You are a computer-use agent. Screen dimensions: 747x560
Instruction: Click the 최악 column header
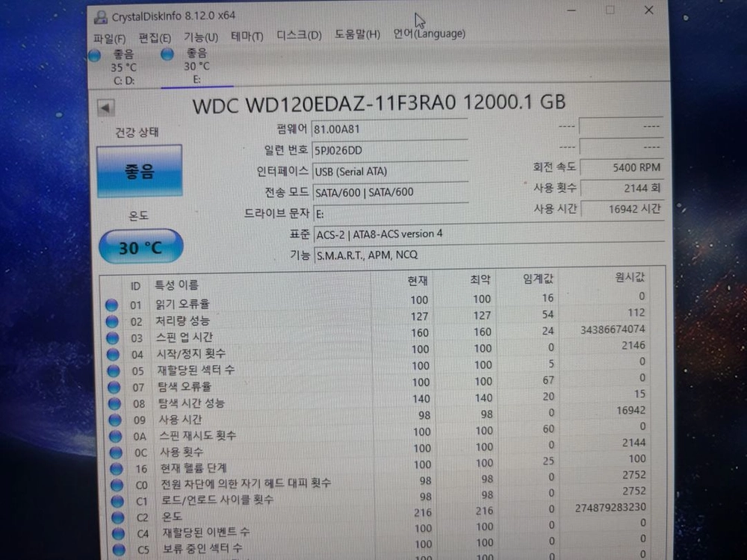tap(480, 279)
